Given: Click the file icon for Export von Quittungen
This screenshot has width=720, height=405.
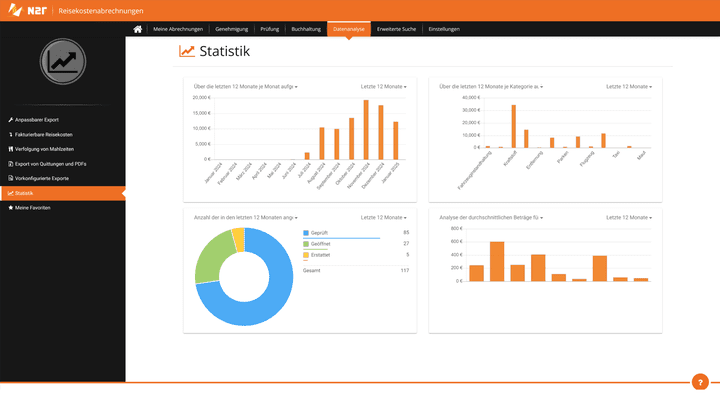Looking at the screenshot, I should tap(10, 163).
